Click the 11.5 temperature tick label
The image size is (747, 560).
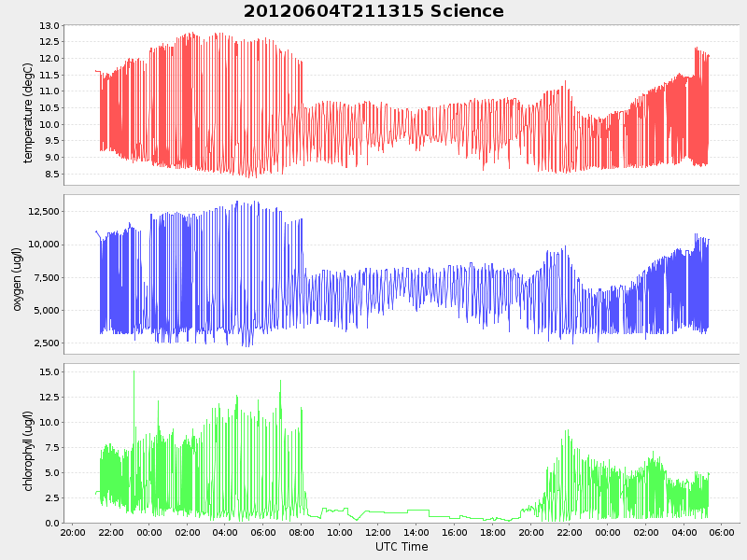[49, 76]
